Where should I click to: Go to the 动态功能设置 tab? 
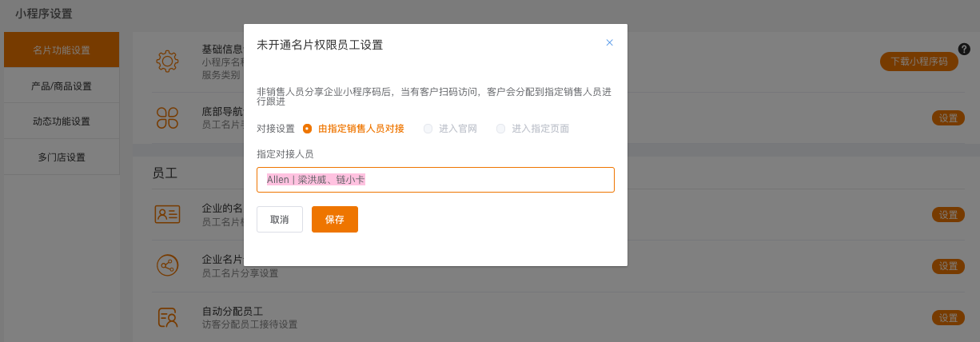coord(62,121)
